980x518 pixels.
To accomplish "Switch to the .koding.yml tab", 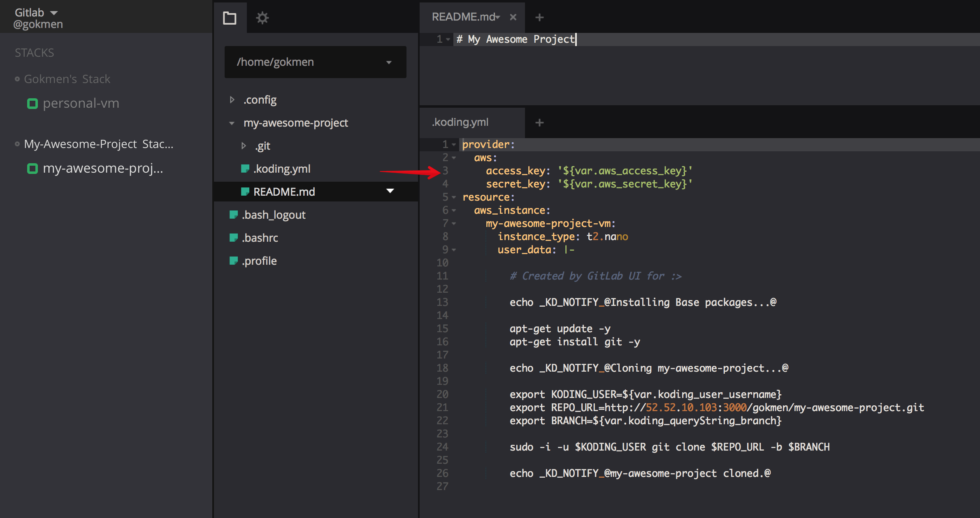I will coord(460,122).
